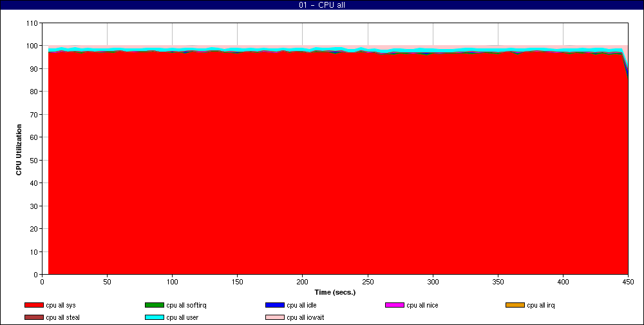The width and height of the screenshot is (644, 325).
Task: Click the 200 tick on the time axis
Action: coord(302,282)
